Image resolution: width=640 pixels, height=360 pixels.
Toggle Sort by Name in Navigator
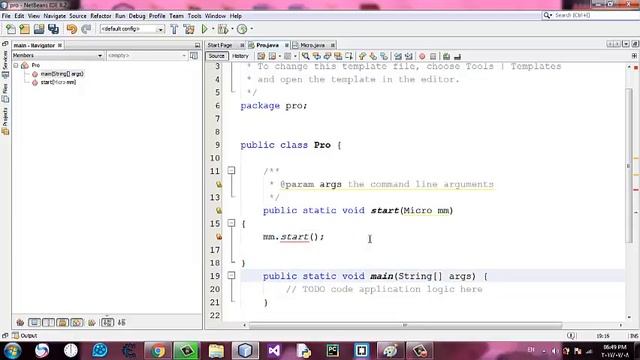(x=107, y=322)
